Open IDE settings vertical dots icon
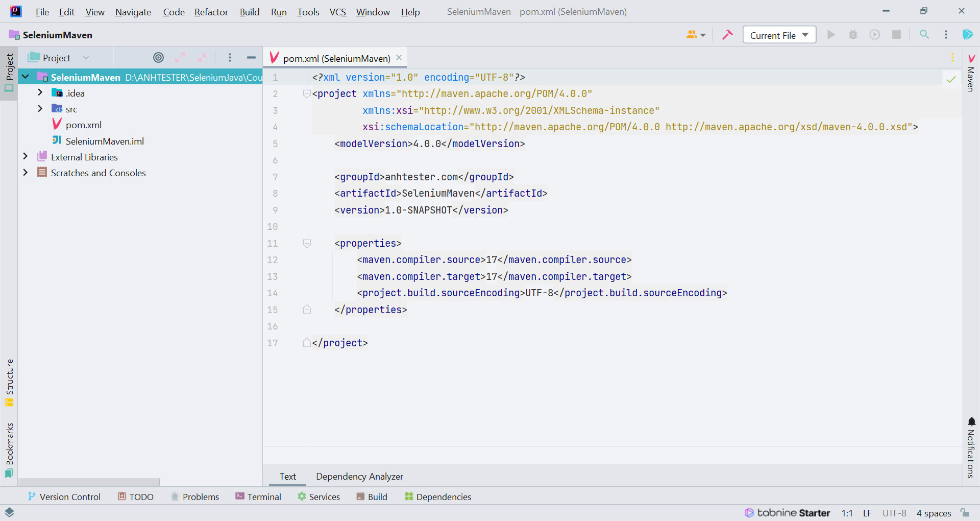980x521 pixels. 946,35
